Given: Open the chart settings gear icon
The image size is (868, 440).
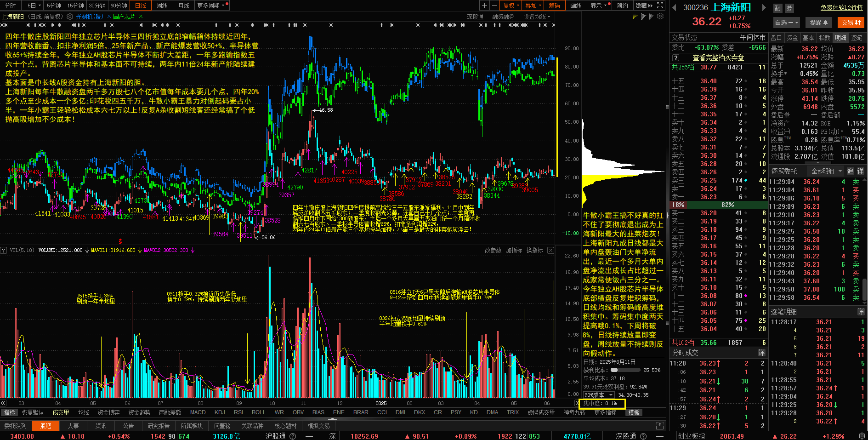Looking at the screenshot, I should pyautogui.click(x=660, y=16).
